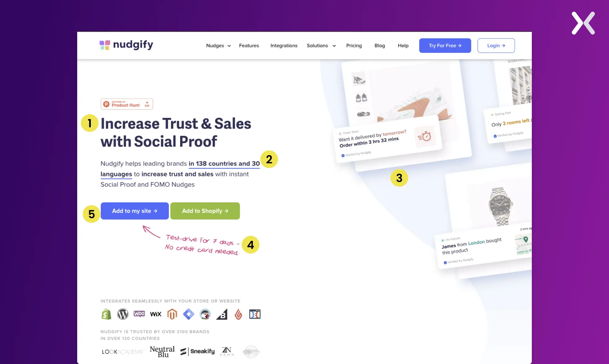Viewport: 609px width, 364px height.
Task: Click the Pricing navigation tab
Action: click(x=354, y=45)
